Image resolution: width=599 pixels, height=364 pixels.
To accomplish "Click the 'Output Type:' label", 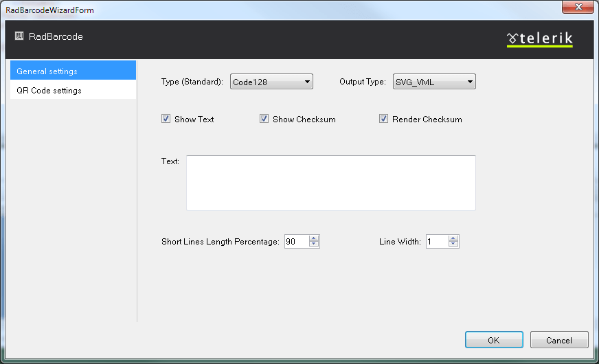I will [363, 82].
